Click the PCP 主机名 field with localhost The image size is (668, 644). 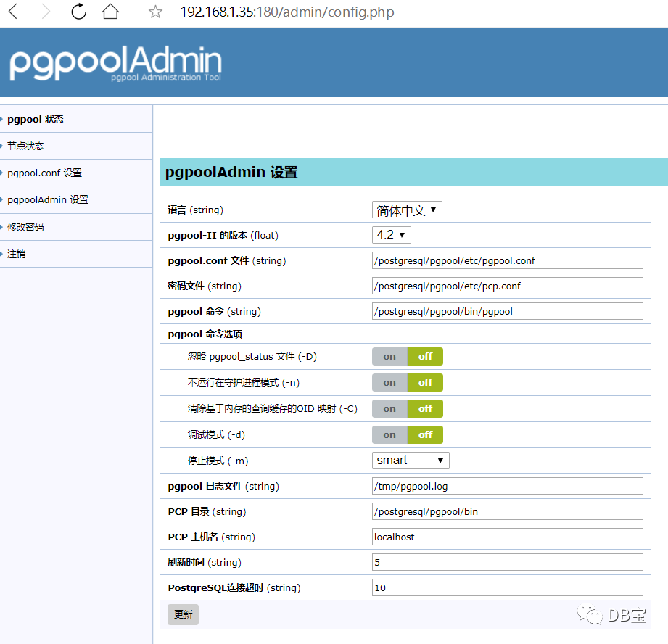(508, 537)
